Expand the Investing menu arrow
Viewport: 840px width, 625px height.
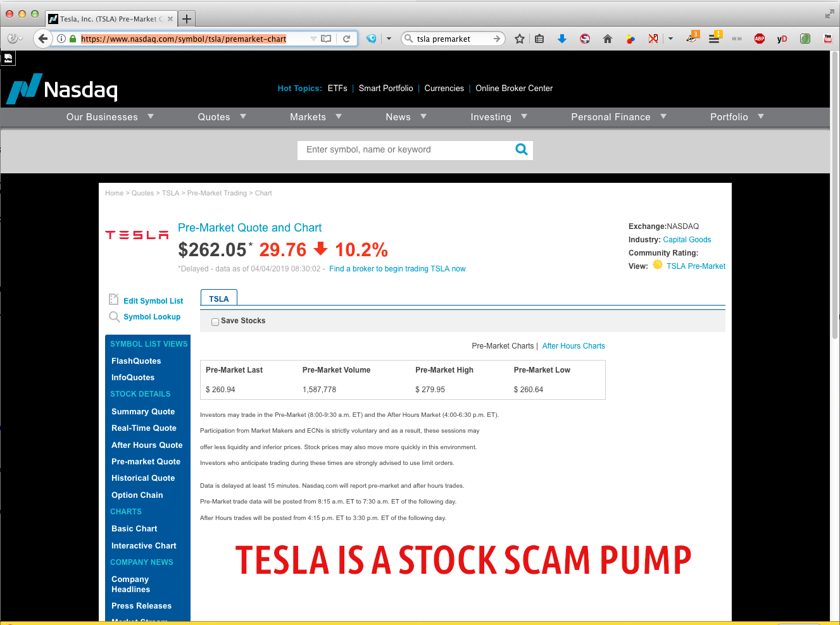524,116
